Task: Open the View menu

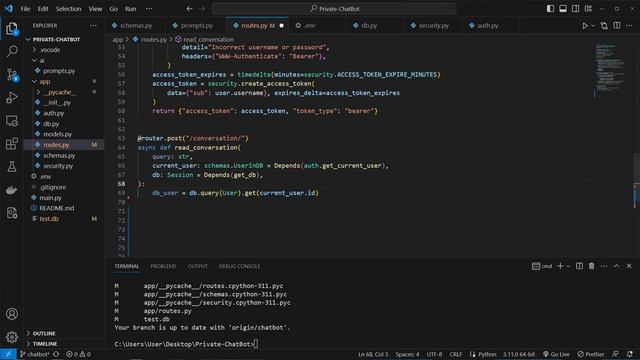Action: (95, 9)
